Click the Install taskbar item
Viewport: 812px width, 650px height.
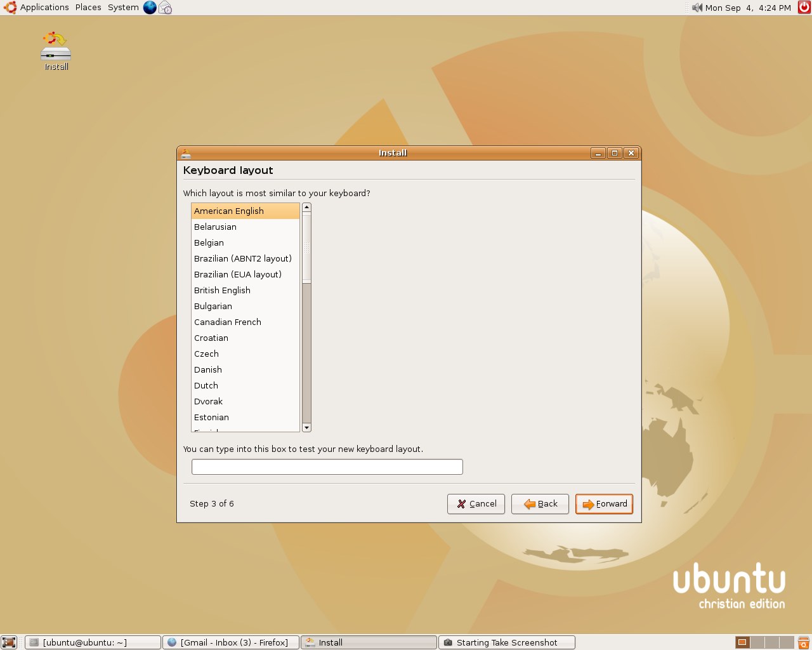point(369,642)
